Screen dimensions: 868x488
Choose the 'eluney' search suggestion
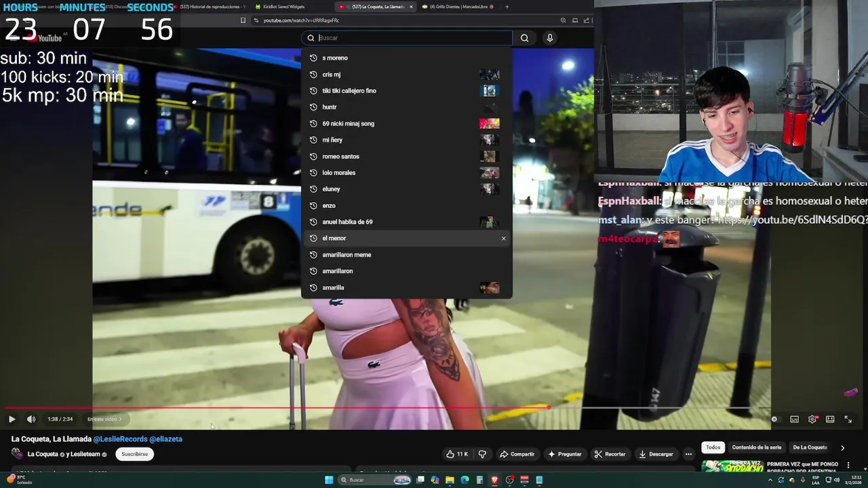tap(407, 189)
